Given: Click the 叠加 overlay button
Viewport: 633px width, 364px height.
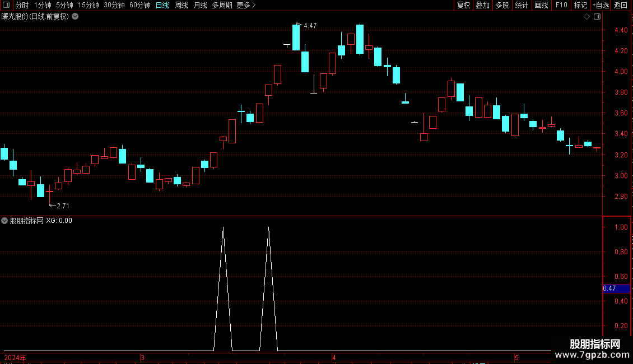Looking at the screenshot, I should click(482, 5).
